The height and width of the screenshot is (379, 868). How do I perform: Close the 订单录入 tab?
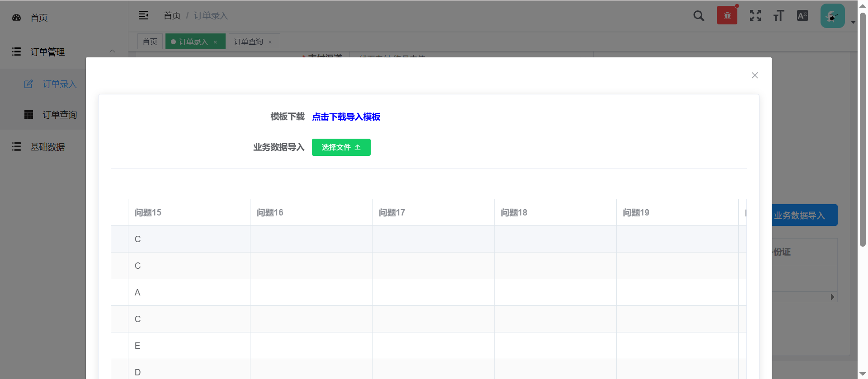coord(215,42)
